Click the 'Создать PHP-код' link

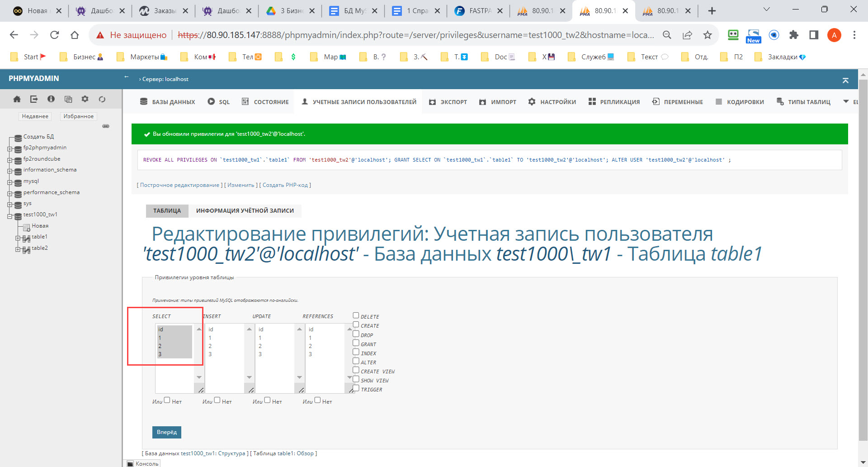[x=285, y=185]
